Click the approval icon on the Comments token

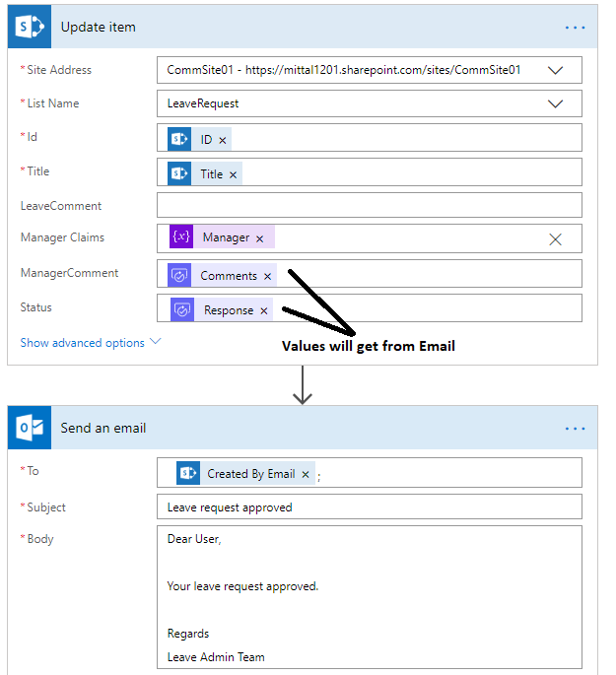(179, 275)
